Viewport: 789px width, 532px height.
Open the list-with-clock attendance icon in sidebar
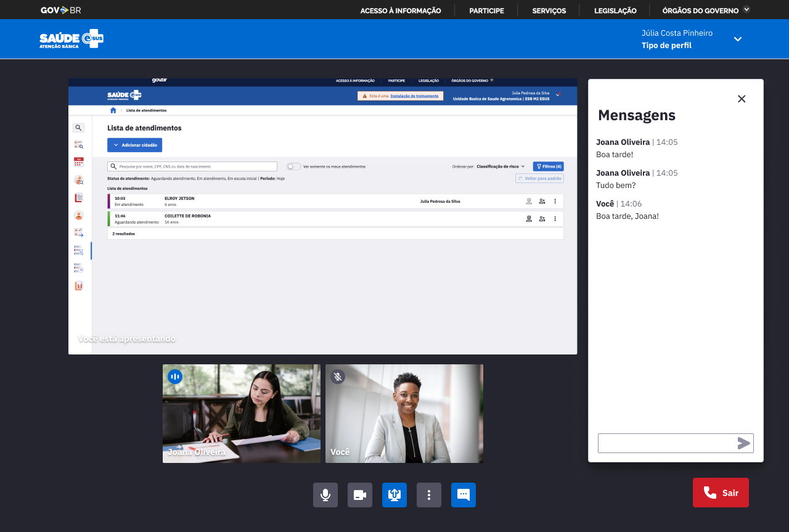pos(78,268)
